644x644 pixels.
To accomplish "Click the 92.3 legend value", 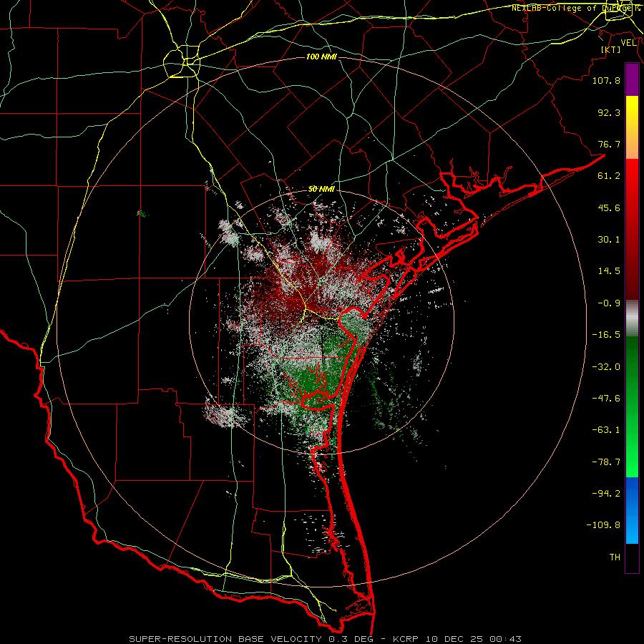I will click(609, 112).
